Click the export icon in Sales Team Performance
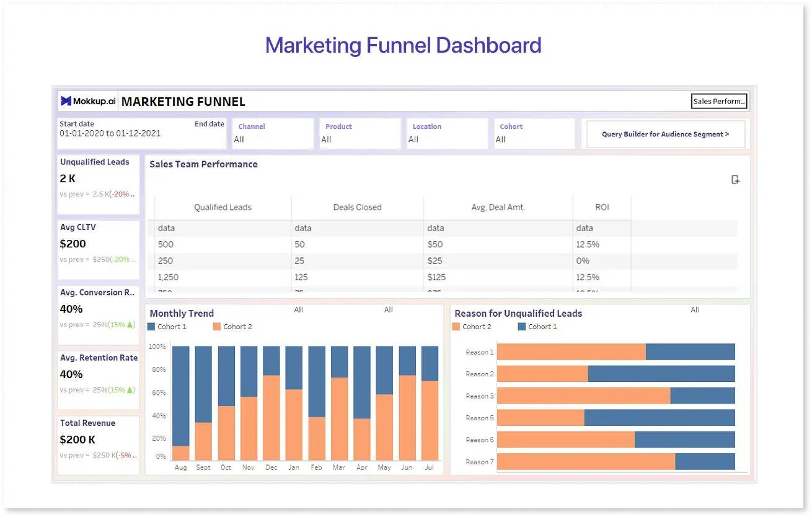This screenshot has height=517, width=812. [735, 180]
